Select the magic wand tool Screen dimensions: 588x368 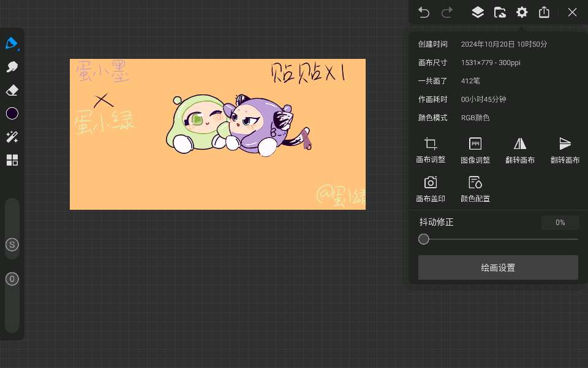pyautogui.click(x=12, y=137)
